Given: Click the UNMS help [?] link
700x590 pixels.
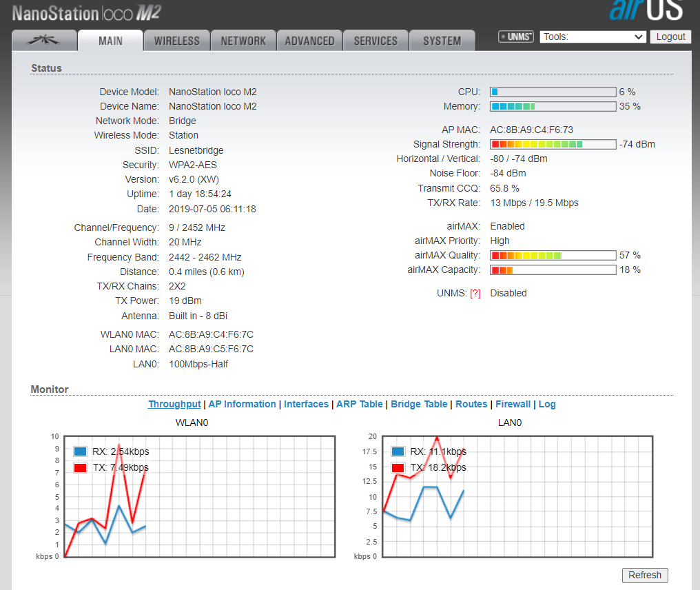Looking at the screenshot, I should click(475, 294).
